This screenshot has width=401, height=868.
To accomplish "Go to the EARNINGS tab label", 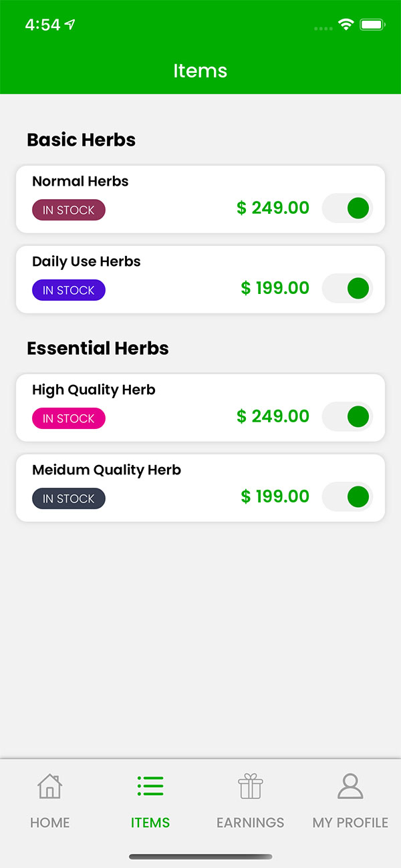I will tap(251, 823).
